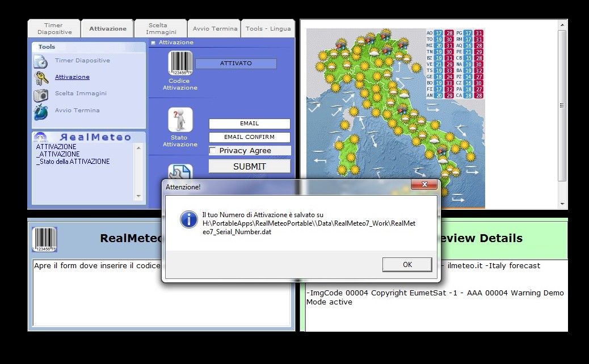
Task: Open the Scelta Immagini tab
Action: [161, 28]
